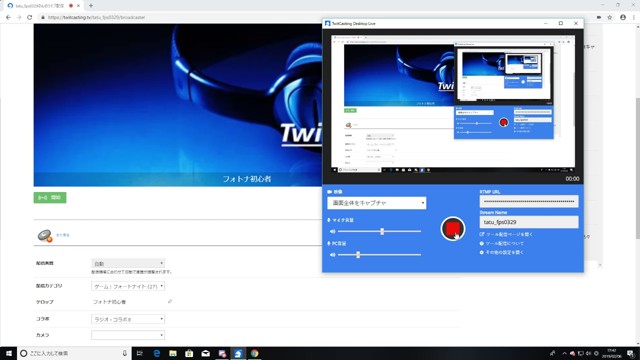Open Microsoft Edge from the taskbar
This screenshot has width=640, height=360.
(x=157, y=353)
